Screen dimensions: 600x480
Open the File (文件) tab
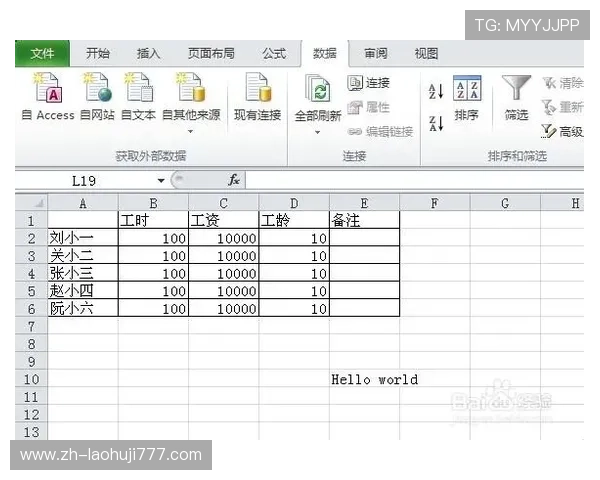point(42,54)
